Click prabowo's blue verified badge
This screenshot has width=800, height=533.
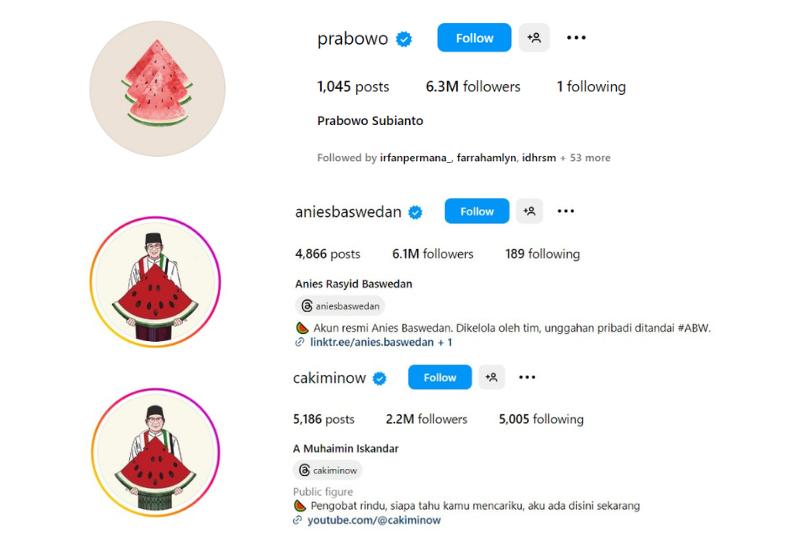[404, 39]
